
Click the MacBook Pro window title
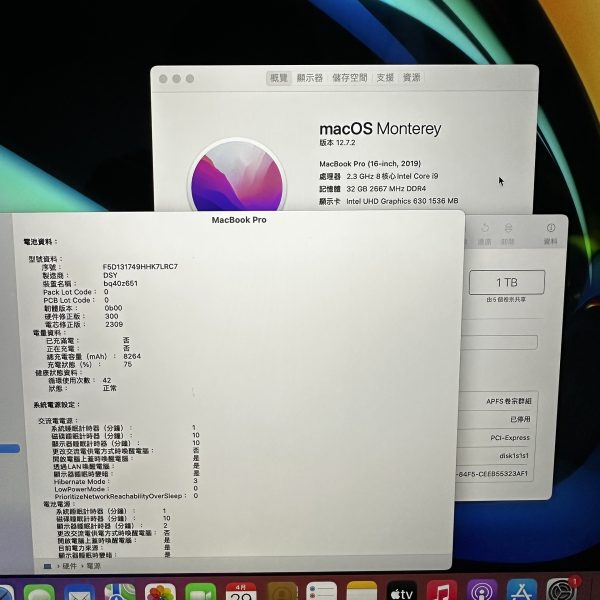[239, 220]
